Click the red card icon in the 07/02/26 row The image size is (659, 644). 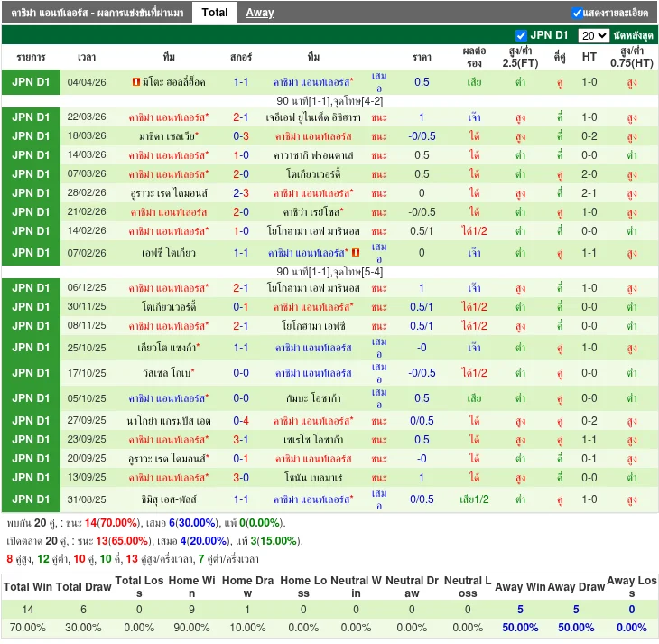point(356,253)
